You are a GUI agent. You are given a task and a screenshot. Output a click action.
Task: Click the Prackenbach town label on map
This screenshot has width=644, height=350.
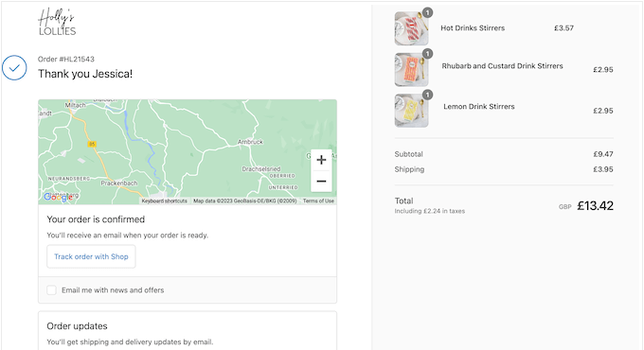[x=119, y=183]
